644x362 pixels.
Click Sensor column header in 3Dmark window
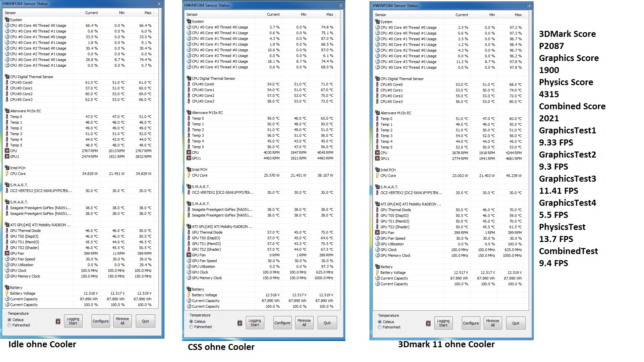pos(408,15)
